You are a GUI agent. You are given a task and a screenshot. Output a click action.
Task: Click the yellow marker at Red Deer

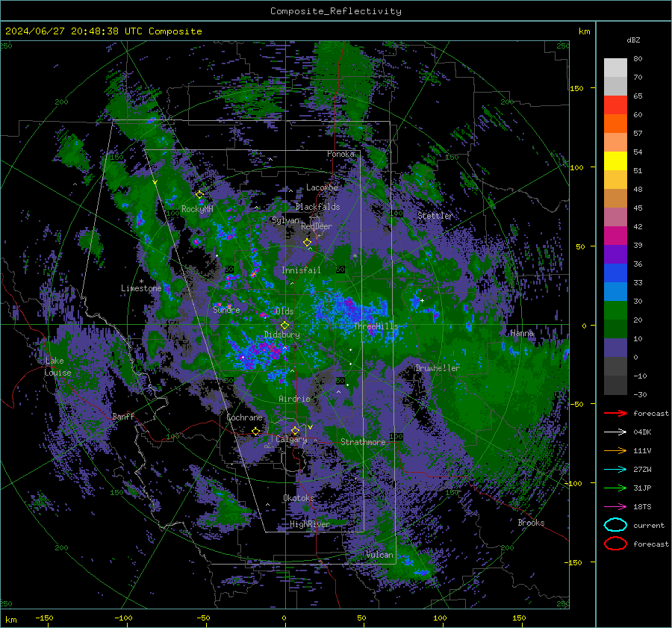[x=307, y=243]
